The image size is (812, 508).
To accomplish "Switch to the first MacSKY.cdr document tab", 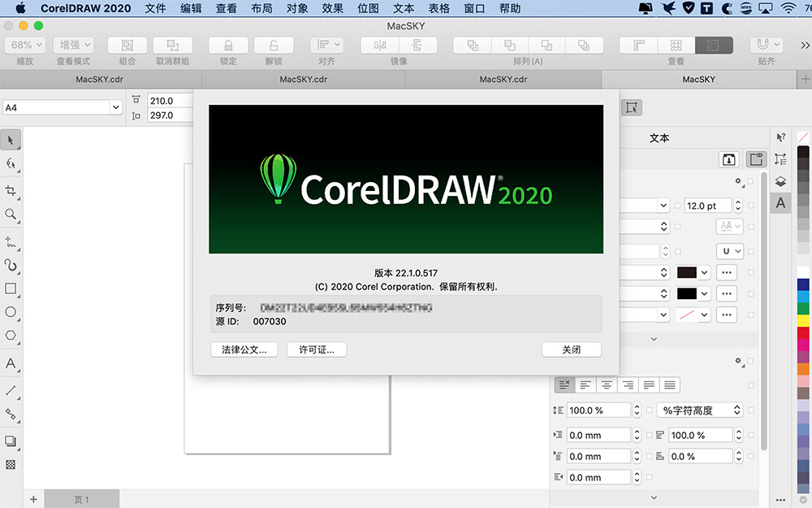I will [100, 80].
